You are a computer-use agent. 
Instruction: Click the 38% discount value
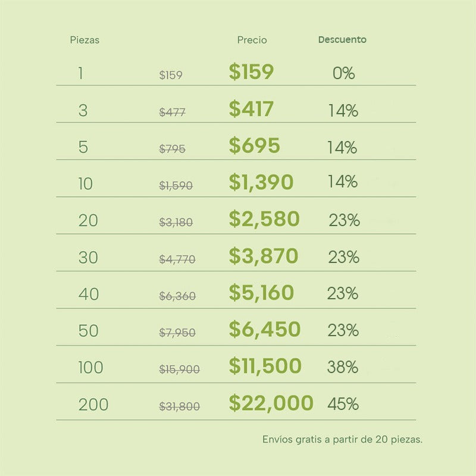pyautogui.click(x=342, y=368)
